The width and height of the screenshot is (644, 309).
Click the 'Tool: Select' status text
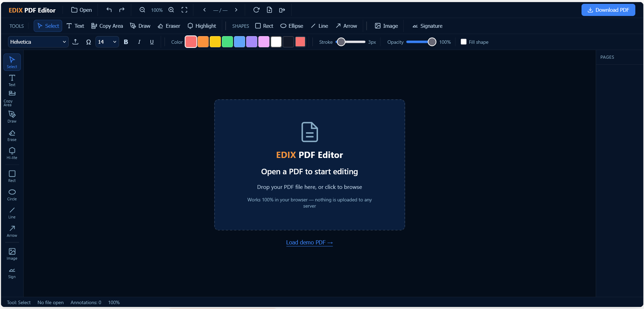tap(19, 302)
